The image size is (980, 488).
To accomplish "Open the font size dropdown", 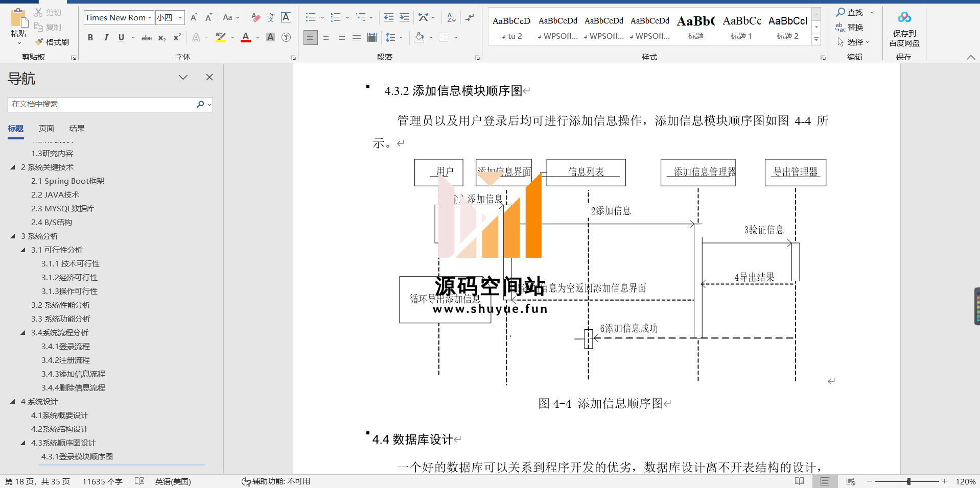I will pos(180,18).
